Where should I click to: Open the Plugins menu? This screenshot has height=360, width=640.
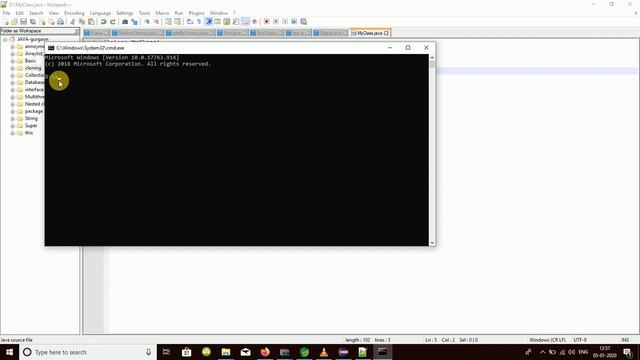196,13
